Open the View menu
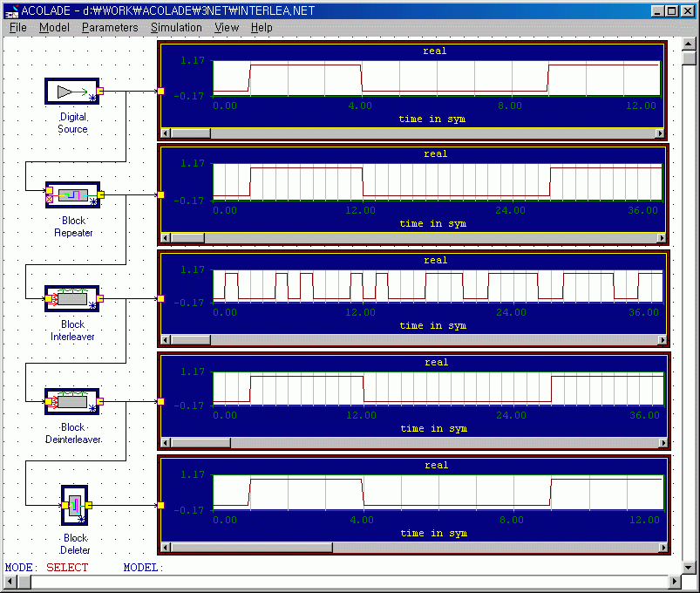The height and width of the screenshot is (593, 700). [x=227, y=28]
